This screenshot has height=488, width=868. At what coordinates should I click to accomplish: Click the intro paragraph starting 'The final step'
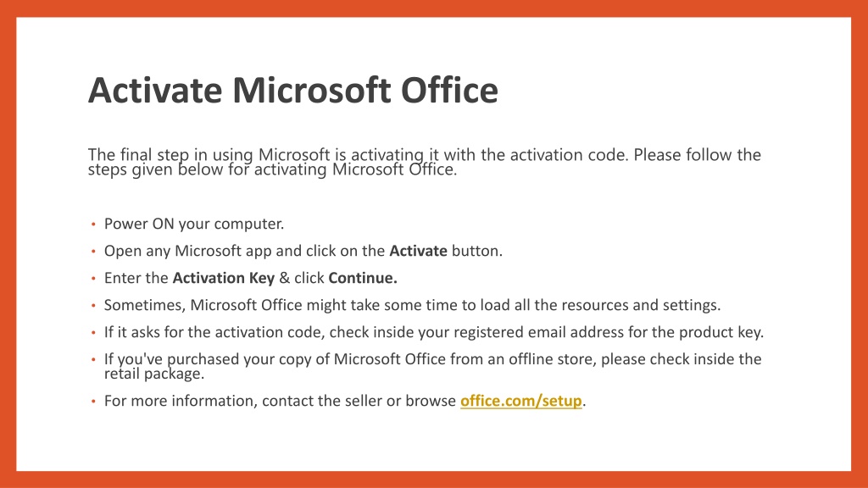pyautogui.click(x=425, y=162)
